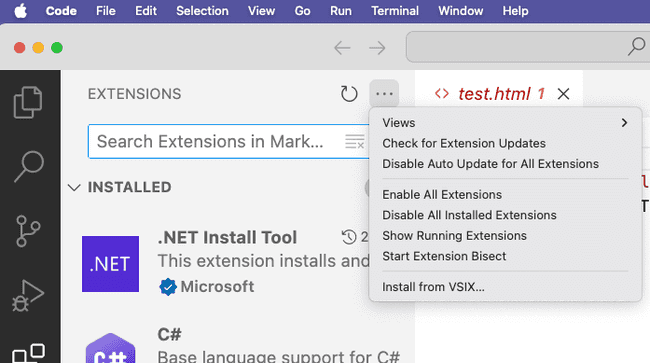Open the Help menu
Viewport: 650px width, 363px height.
[515, 11]
